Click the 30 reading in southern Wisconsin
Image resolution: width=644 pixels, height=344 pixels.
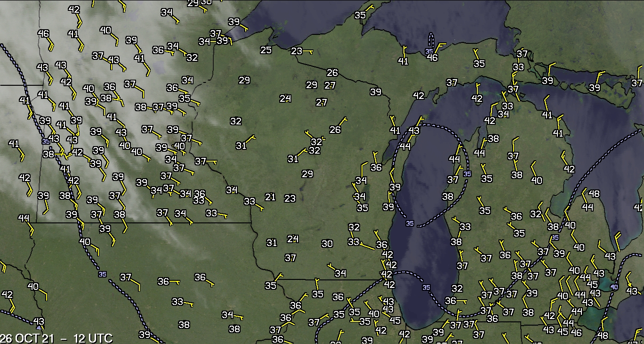(327, 244)
